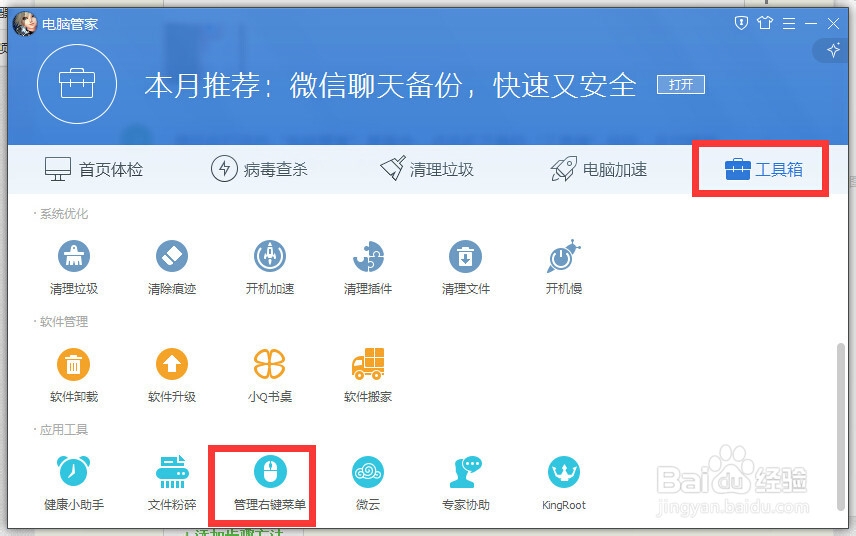Switch to the 清理垃圾 tab in navigation bar

427,169
